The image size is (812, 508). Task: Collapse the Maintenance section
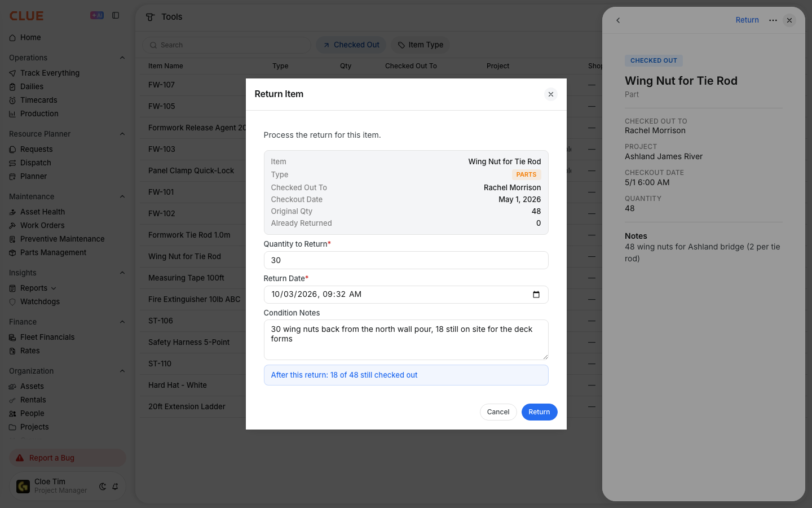coord(122,196)
